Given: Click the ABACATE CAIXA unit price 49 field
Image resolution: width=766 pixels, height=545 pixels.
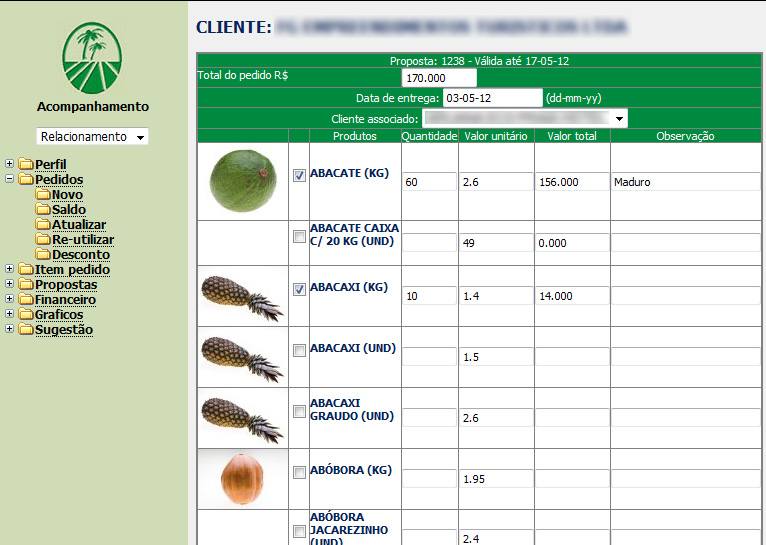Looking at the screenshot, I should coord(496,243).
